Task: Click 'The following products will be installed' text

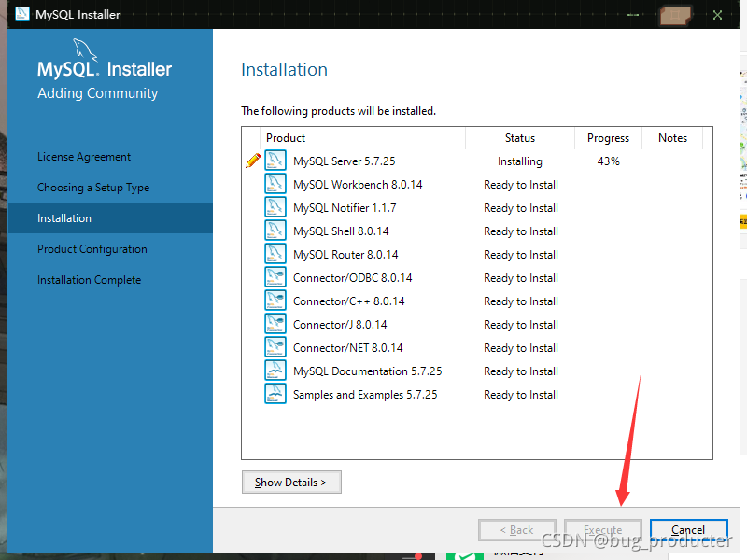Action: click(338, 111)
